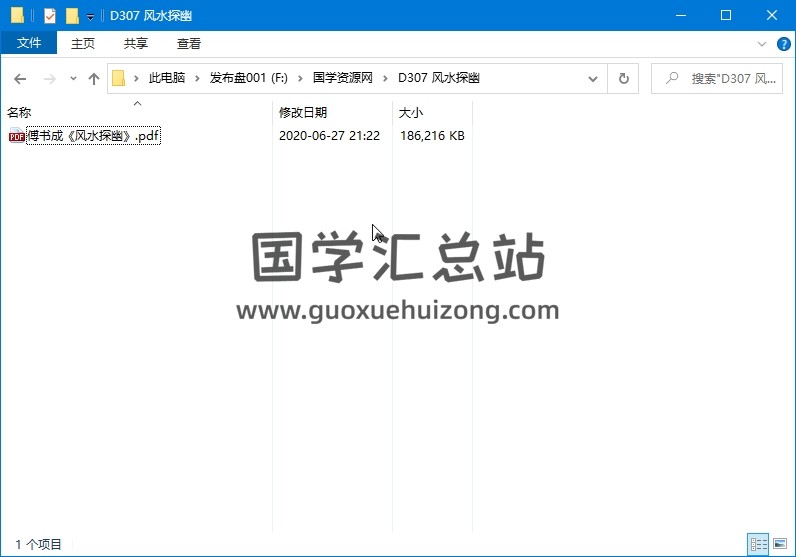
Task: Expand chevron after 此电脑 in breadcrumb
Action: 197,79
